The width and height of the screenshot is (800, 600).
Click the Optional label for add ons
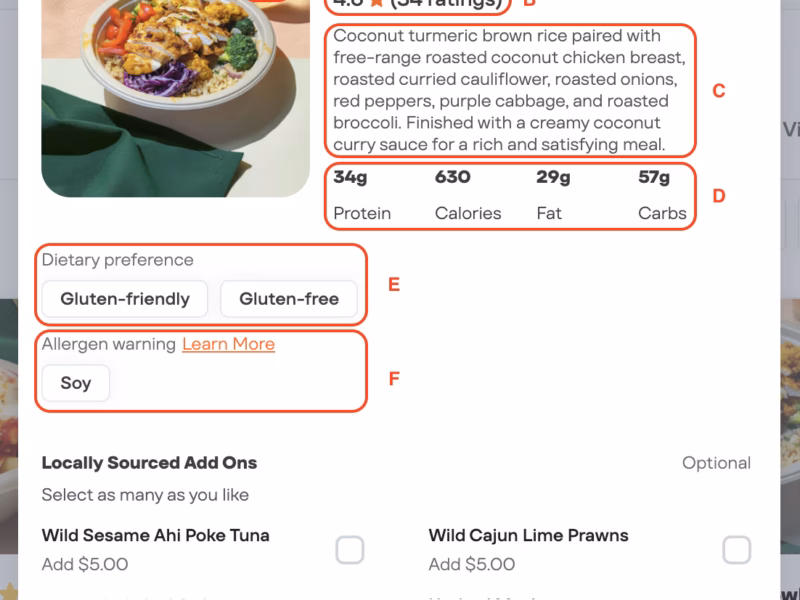pos(716,463)
